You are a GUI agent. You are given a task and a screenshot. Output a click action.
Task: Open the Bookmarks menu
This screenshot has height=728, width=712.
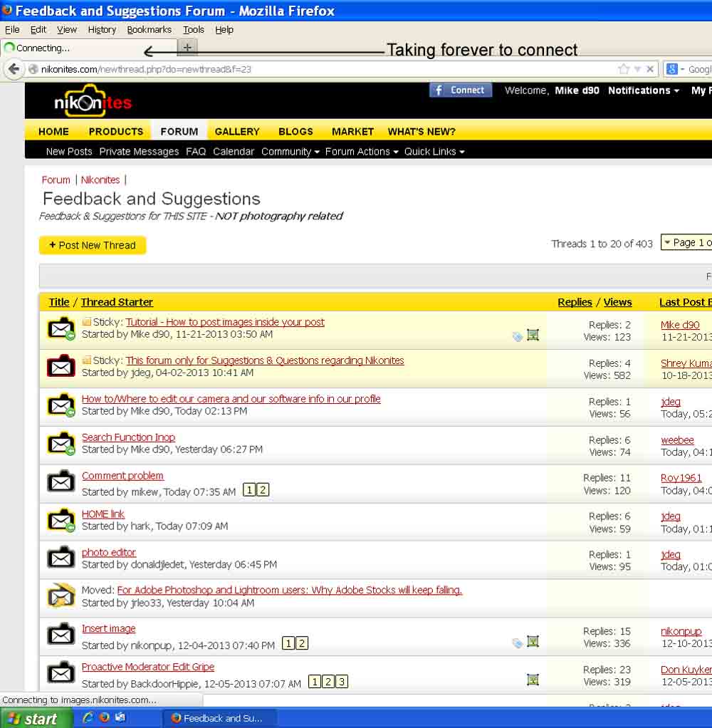point(149,30)
